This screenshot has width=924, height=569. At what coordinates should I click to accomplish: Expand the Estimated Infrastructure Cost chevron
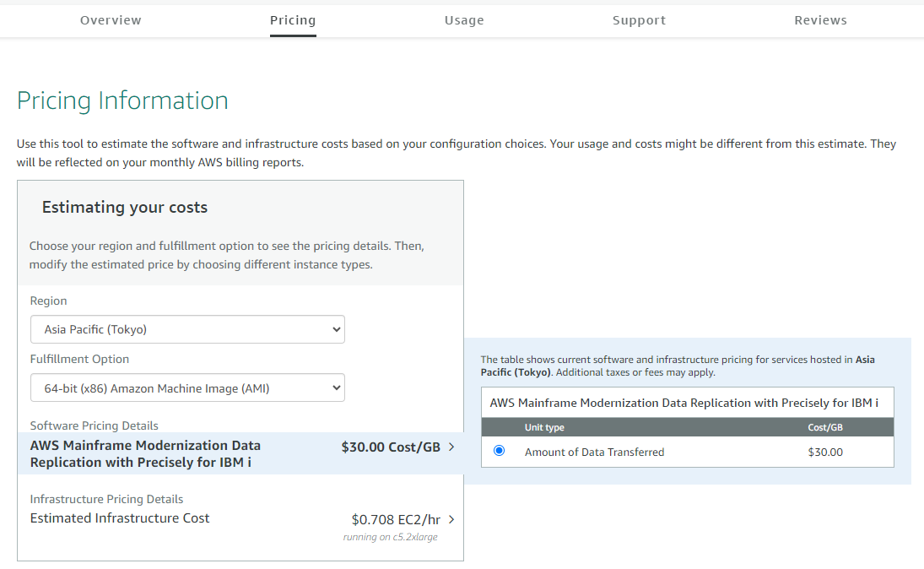[451, 520]
